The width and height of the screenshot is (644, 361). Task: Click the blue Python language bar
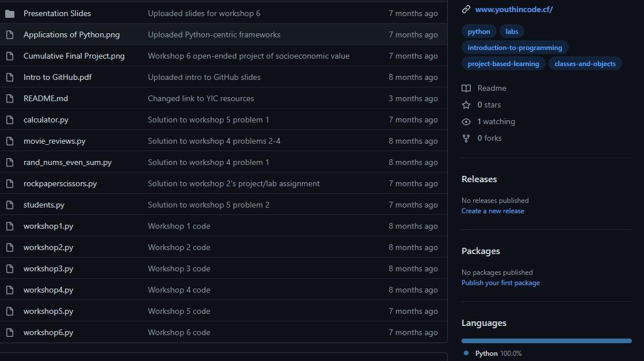pos(546,341)
